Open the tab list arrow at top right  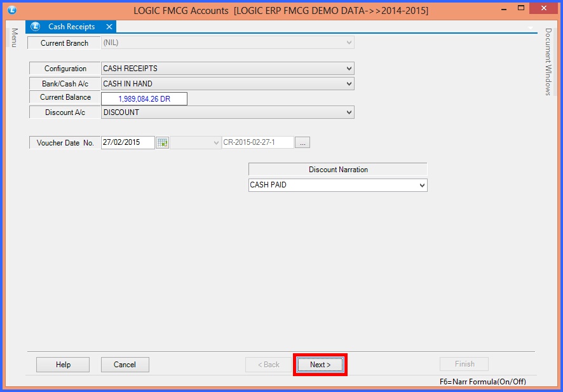click(531, 28)
